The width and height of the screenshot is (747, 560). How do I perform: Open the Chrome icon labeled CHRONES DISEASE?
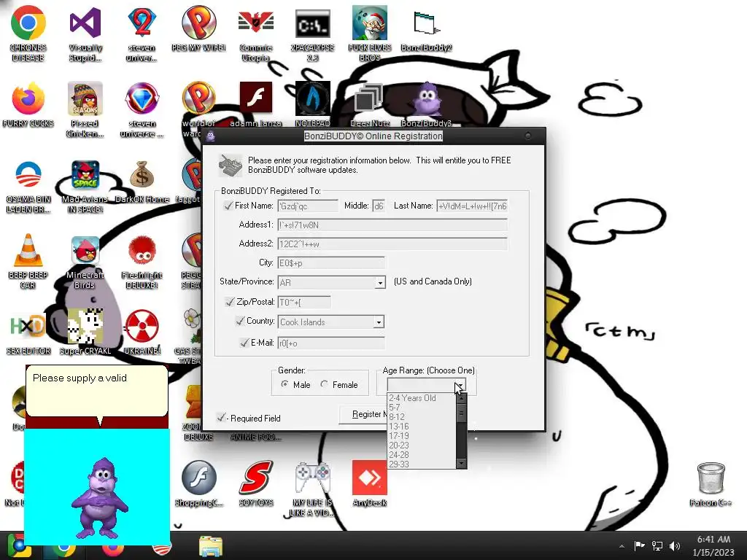tap(28, 23)
